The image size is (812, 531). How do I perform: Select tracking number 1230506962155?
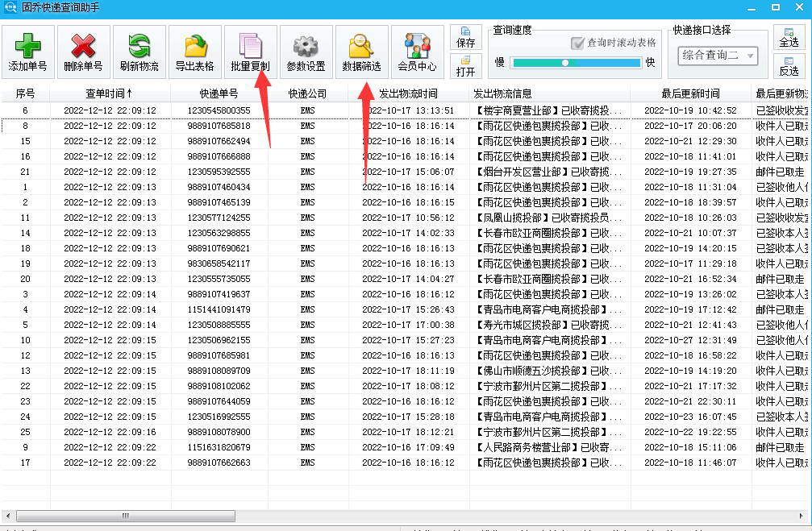pos(219,340)
